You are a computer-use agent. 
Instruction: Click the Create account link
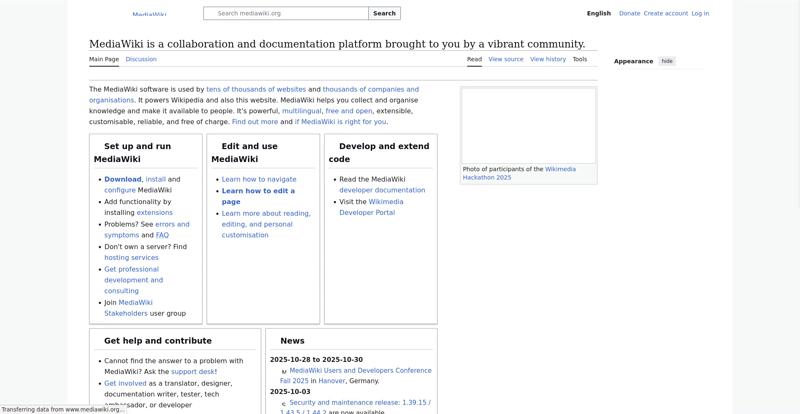[x=666, y=14]
